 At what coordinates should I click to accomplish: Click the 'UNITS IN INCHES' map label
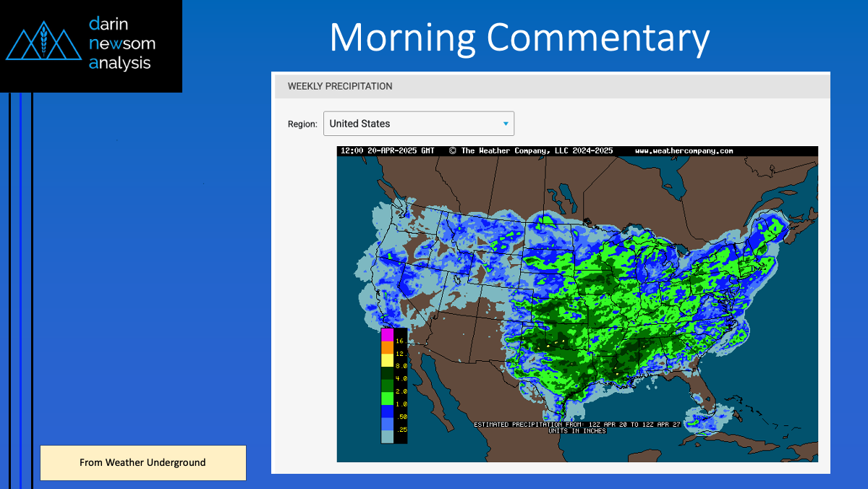click(x=576, y=430)
